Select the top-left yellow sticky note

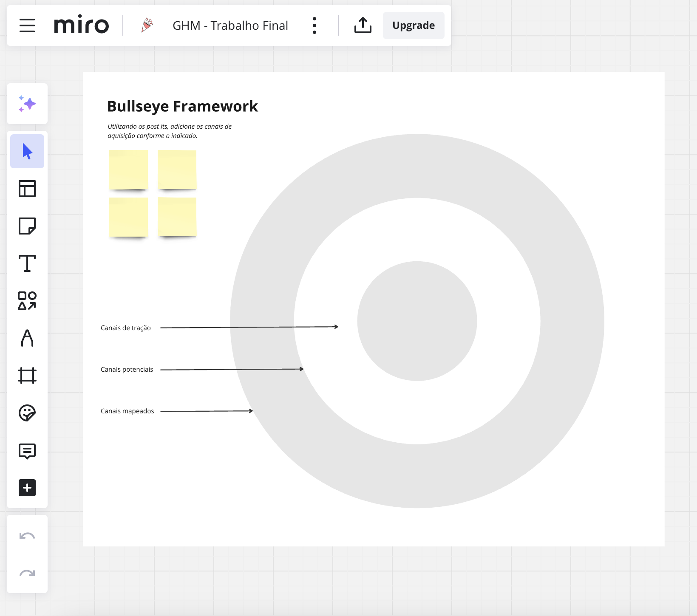pos(128,170)
